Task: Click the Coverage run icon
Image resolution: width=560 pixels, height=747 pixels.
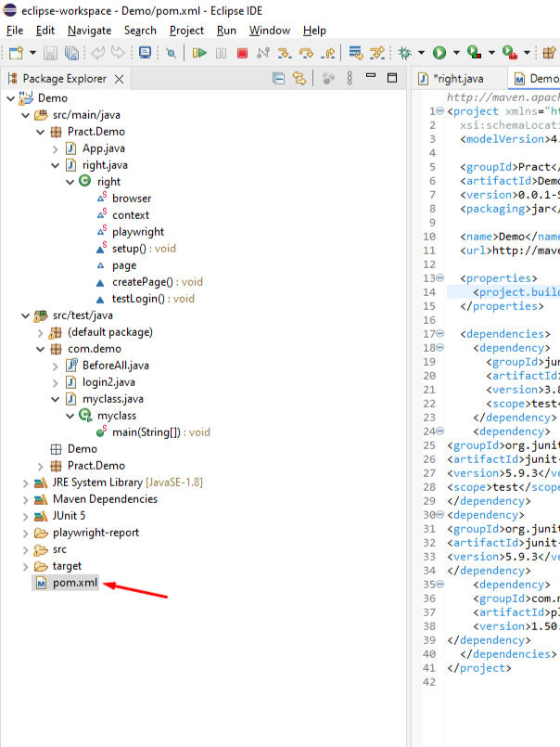Action: 475,52
